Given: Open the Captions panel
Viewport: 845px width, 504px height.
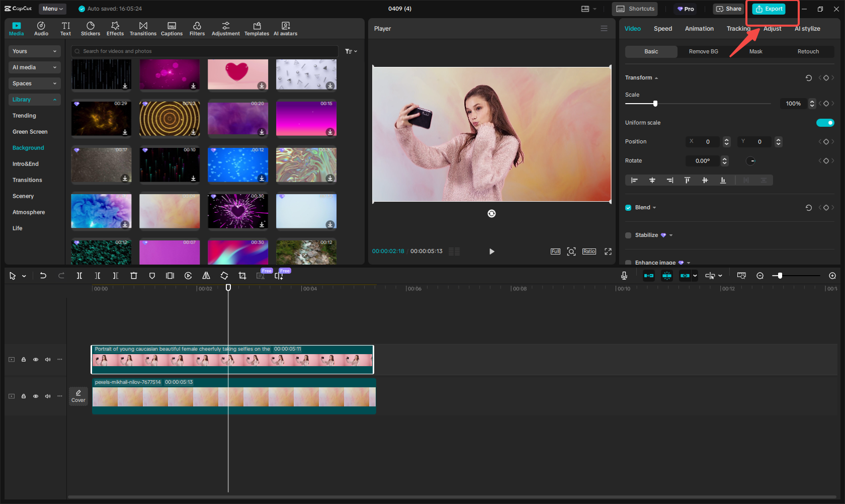Looking at the screenshot, I should pos(172,28).
